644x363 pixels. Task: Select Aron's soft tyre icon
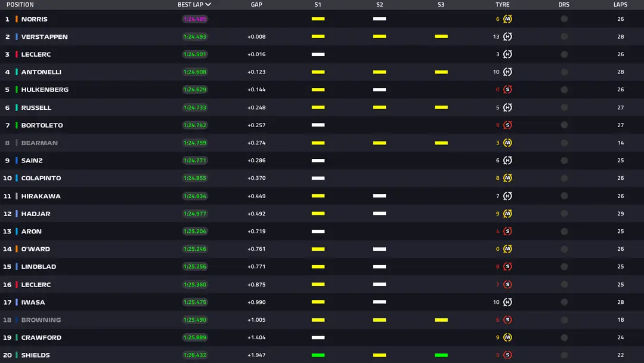tap(507, 232)
